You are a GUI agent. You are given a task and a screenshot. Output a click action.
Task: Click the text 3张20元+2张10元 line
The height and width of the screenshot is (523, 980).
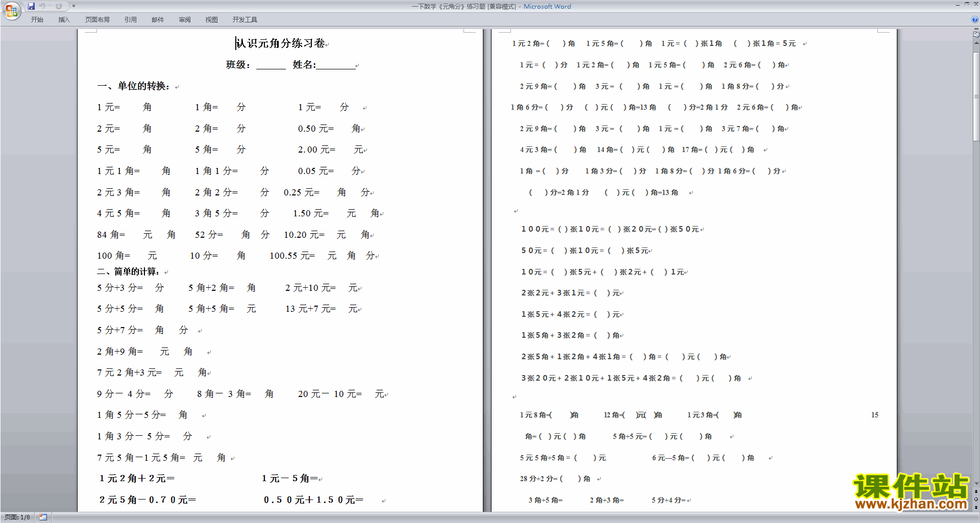click(x=631, y=379)
